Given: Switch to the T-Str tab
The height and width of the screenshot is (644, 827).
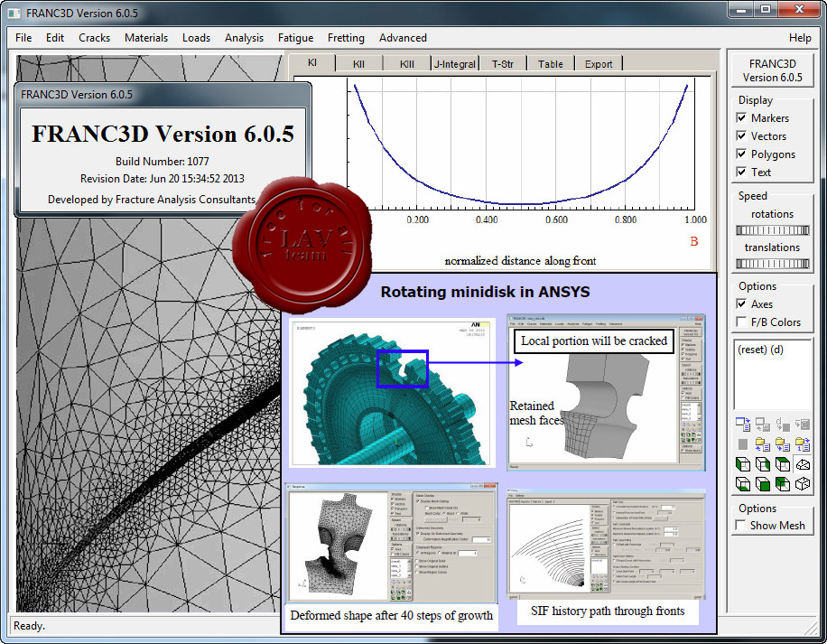Looking at the screenshot, I should (503, 64).
